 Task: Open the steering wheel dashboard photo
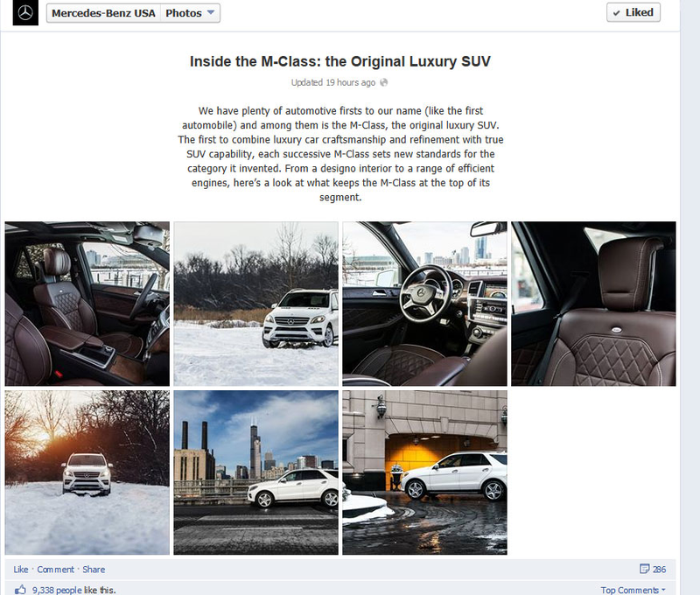[424, 304]
